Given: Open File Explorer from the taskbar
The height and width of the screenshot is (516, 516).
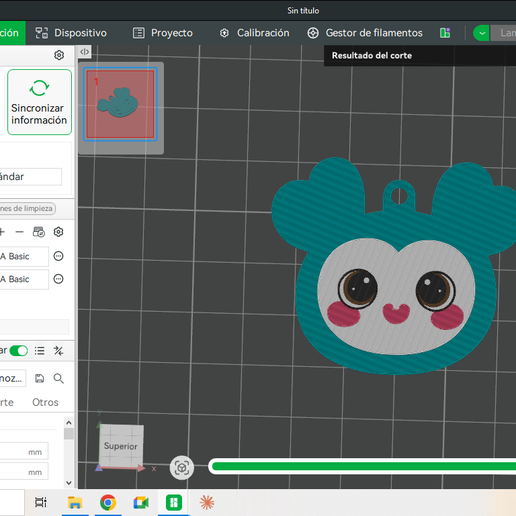Looking at the screenshot, I should (x=75, y=502).
